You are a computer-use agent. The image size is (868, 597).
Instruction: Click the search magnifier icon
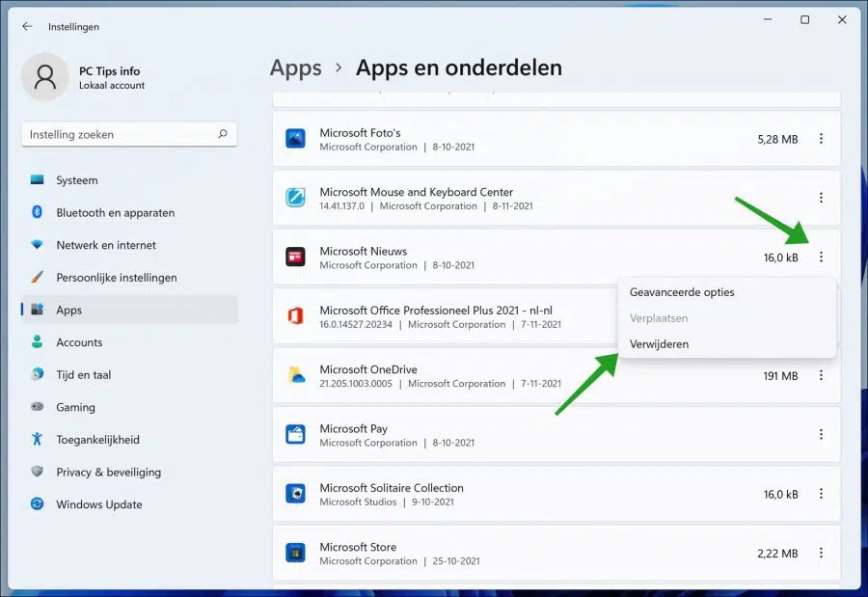tap(223, 134)
